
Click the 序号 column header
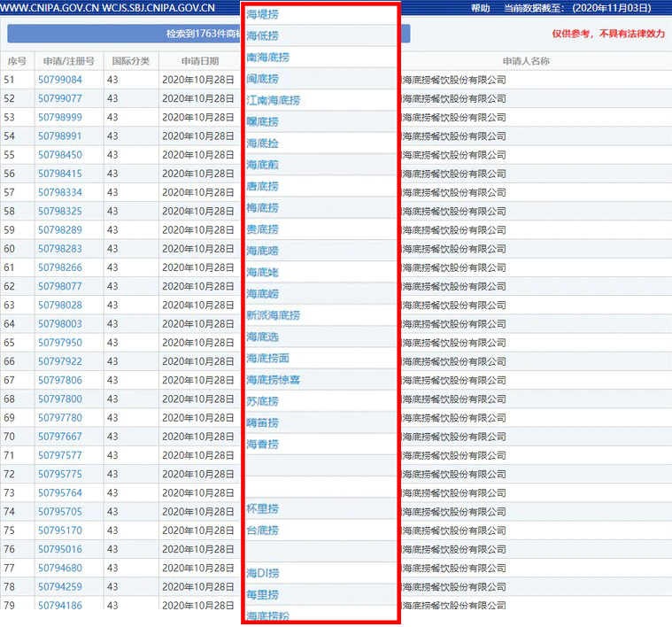(17, 61)
